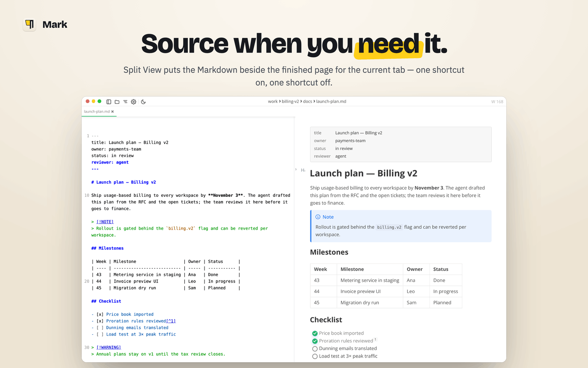This screenshot has height=368, width=588.
Task: Click 'docs' in the breadcrumb path
Action: pyautogui.click(x=307, y=101)
